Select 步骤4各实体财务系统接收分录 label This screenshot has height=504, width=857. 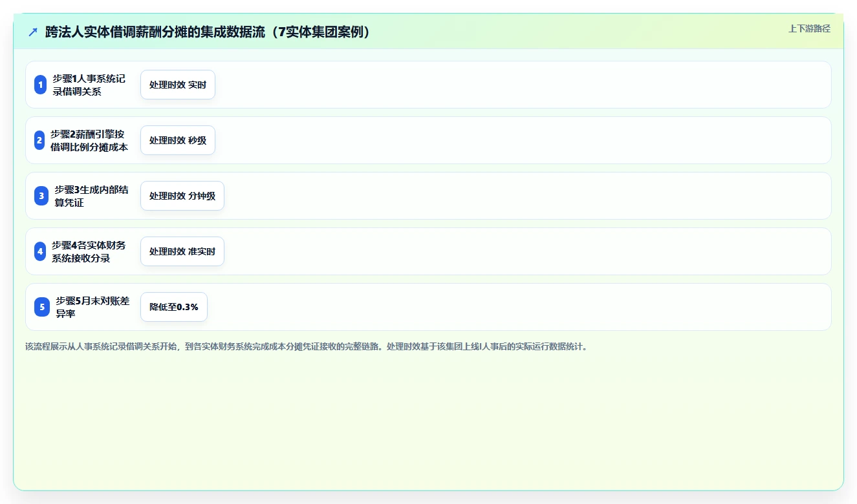click(x=89, y=251)
